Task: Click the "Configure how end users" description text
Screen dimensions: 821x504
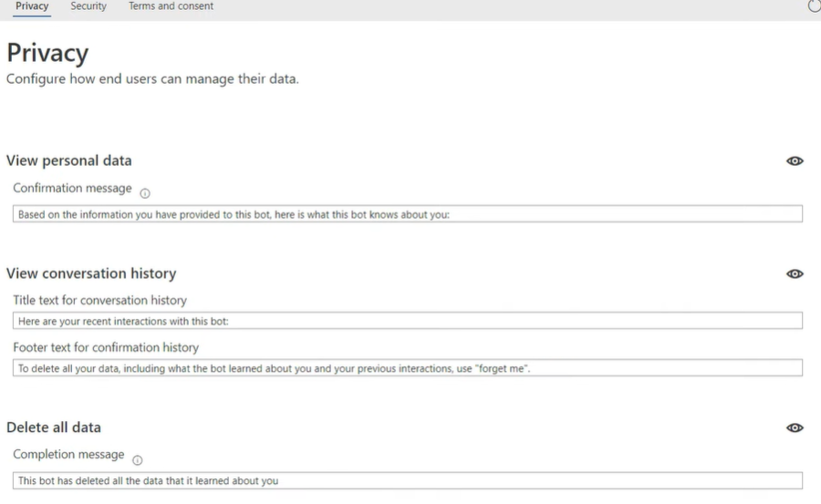Action: [152, 78]
